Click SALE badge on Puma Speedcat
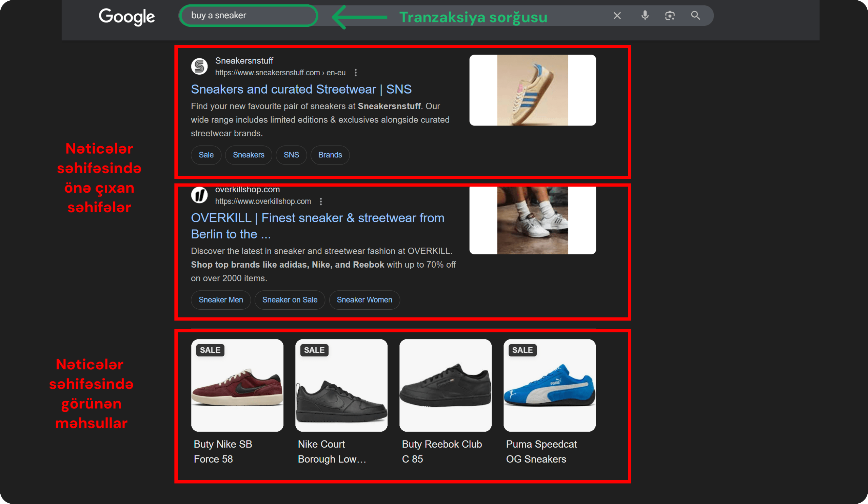868x504 pixels. [x=522, y=350]
